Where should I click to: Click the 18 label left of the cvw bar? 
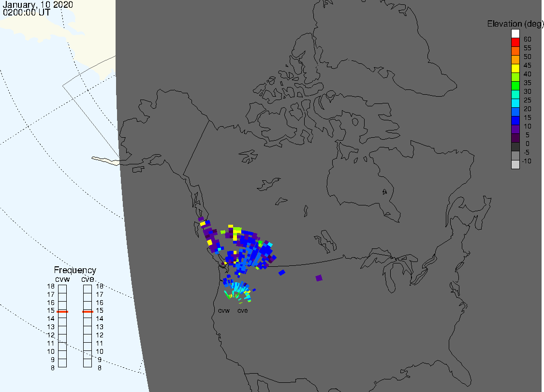(x=51, y=286)
